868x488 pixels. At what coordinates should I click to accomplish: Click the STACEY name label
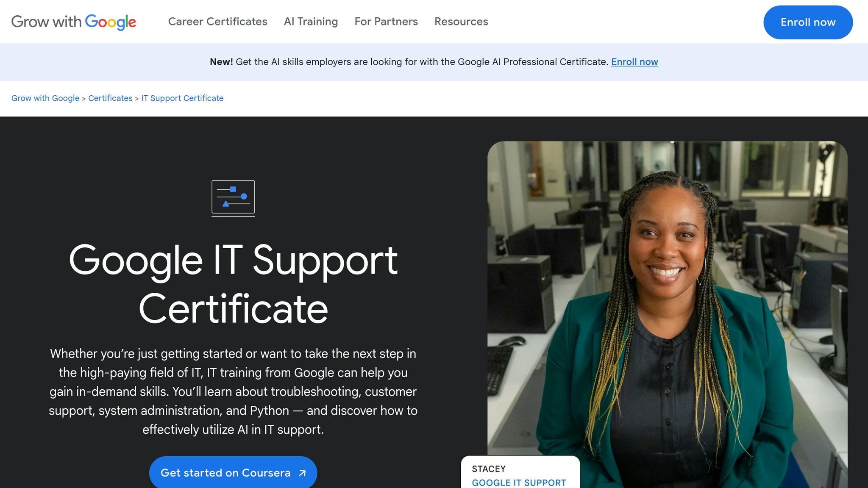tap(489, 469)
